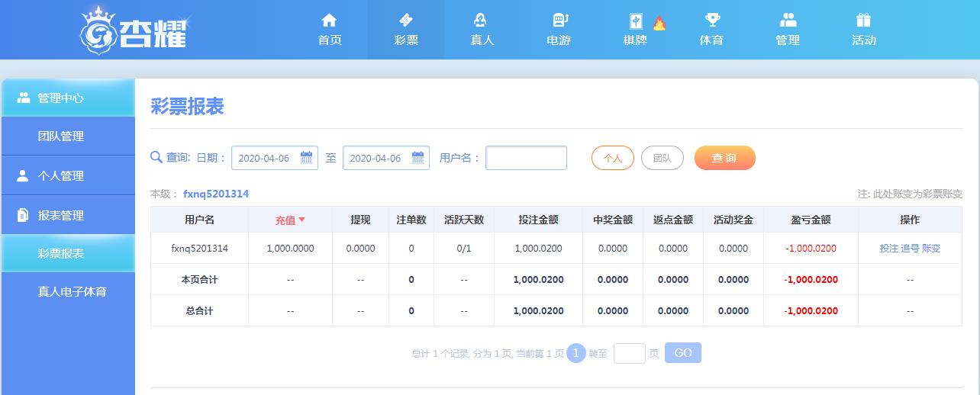Viewport: 980px width, 395px height.
Task: Expand 个人管理 section in sidebar
Action: (x=68, y=175)
